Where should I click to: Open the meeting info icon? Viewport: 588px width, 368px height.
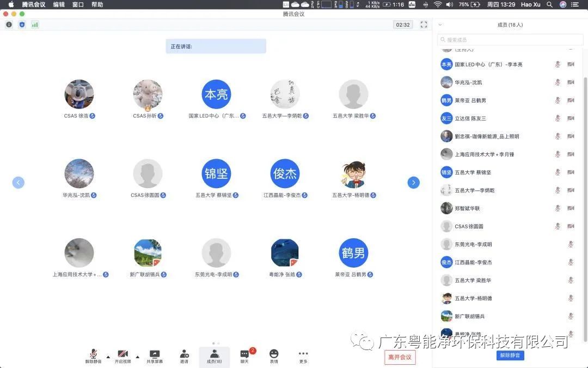[x=9, y=25]
